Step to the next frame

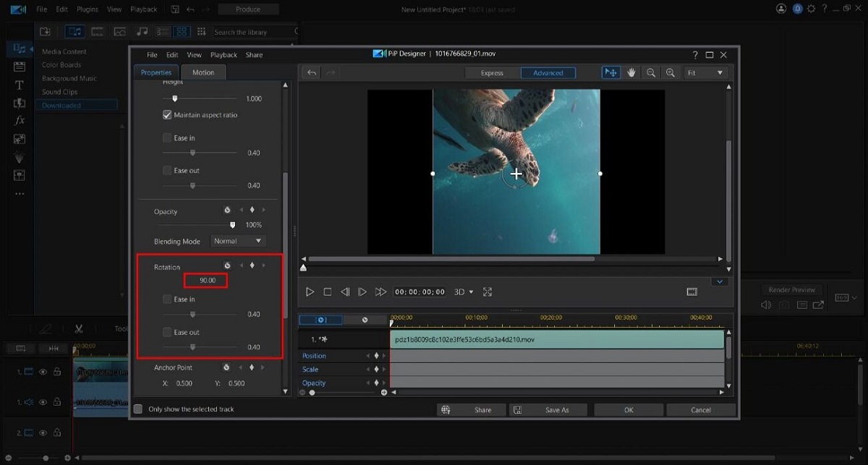(x=362, y=291)
